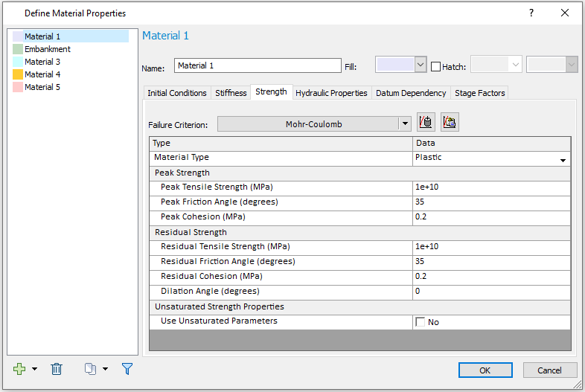The height and width of the screenshot is (392, 585).
Task: Click the Data column header
Action: pos(491,144)
